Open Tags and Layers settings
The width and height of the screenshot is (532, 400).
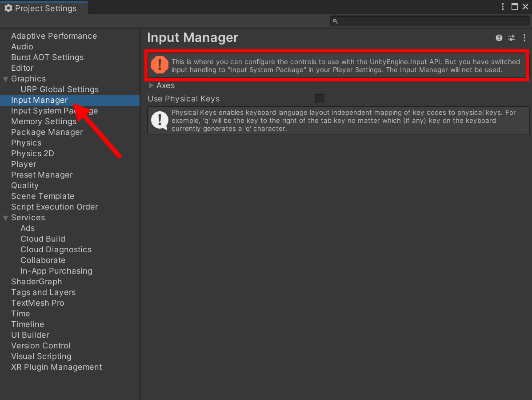(x=44, y=292)
